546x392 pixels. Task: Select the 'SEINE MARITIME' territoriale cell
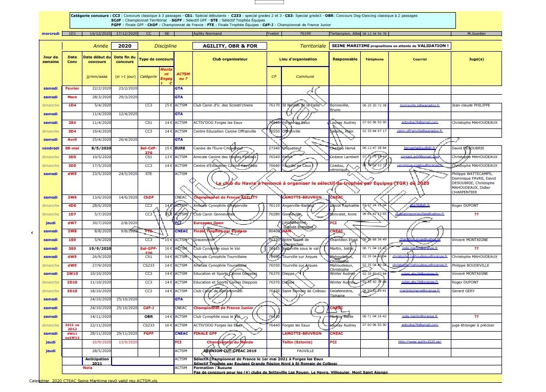[x=390, y=46]
